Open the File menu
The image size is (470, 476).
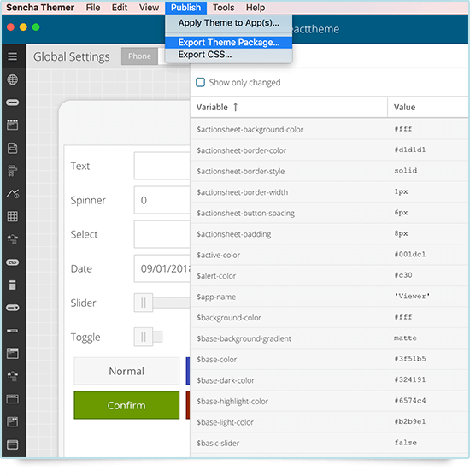coord(93,8)
